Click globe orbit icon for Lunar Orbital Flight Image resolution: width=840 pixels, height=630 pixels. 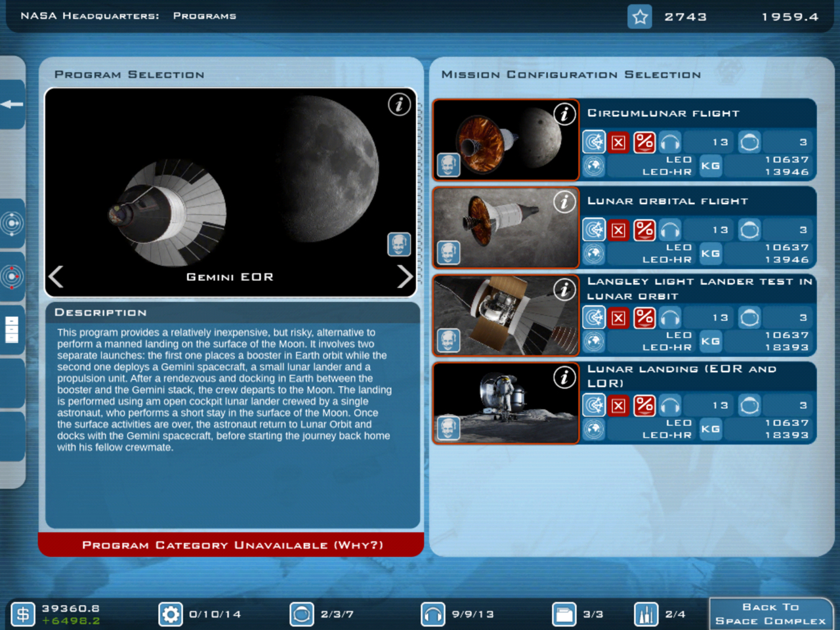pos(594,254)
